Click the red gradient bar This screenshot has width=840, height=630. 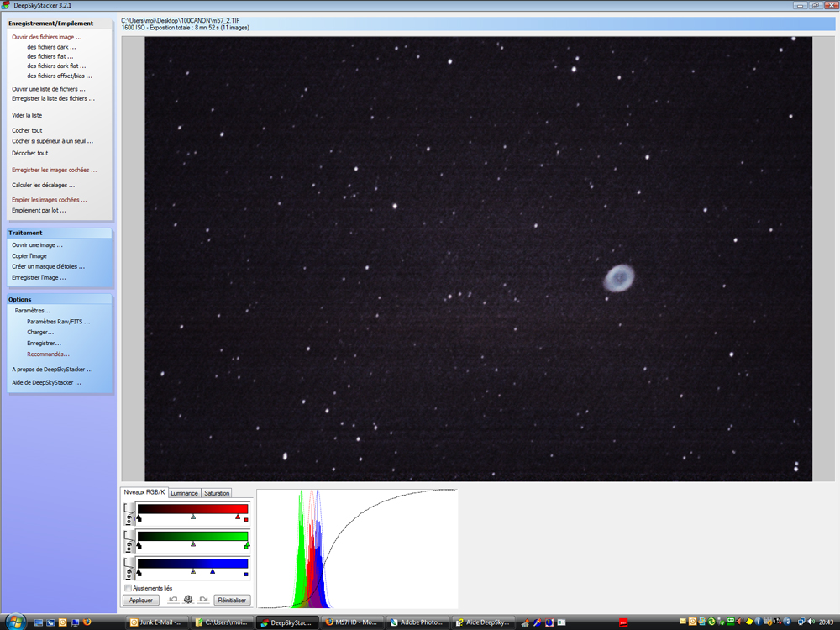coord(193,508)
